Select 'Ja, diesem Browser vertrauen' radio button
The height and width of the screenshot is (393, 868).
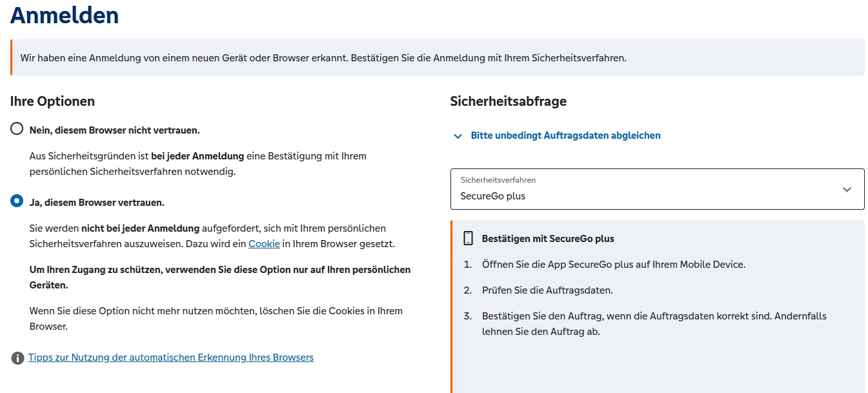point(17,201)
